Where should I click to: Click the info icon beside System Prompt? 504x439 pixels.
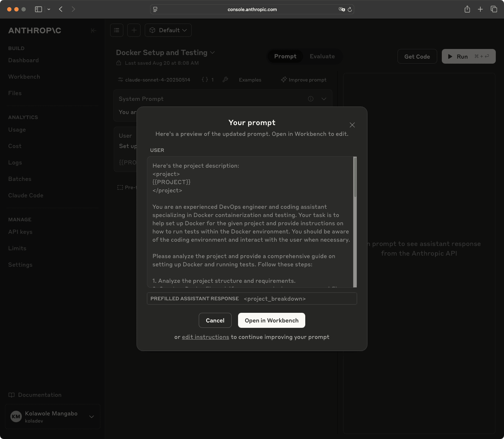[310, 99]
